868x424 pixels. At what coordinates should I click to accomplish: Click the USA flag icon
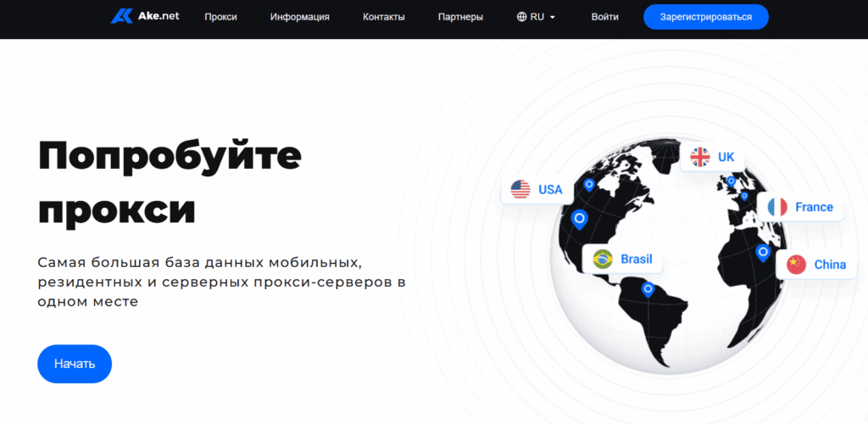(520, 190)
